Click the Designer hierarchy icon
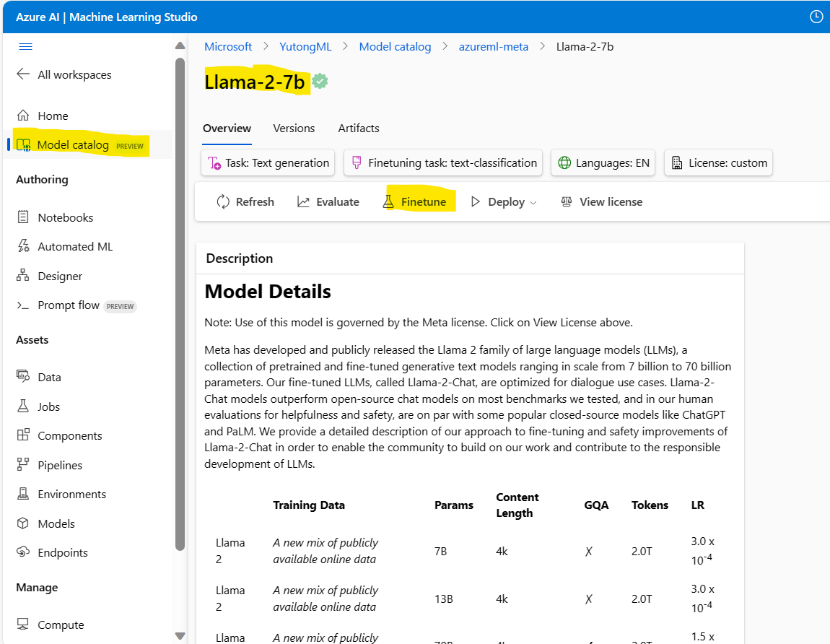This screenshot has height=644, width=830. 23,275
